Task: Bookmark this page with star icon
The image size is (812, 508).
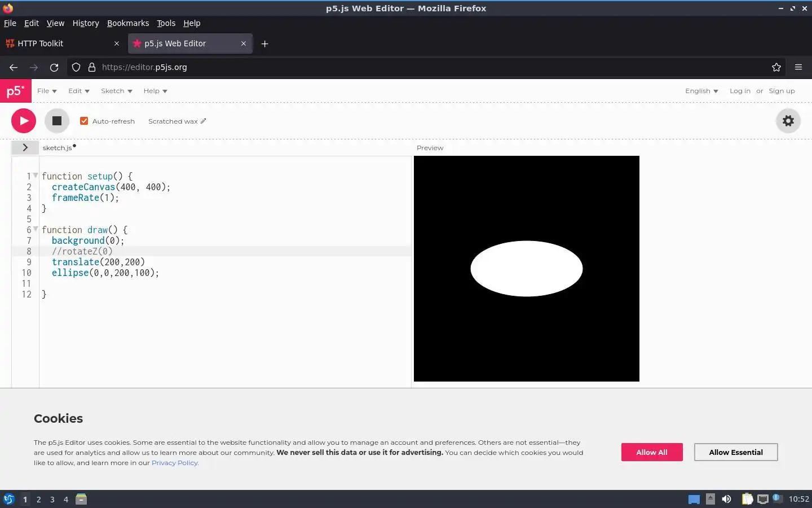Action: click(x=776, y=67)
